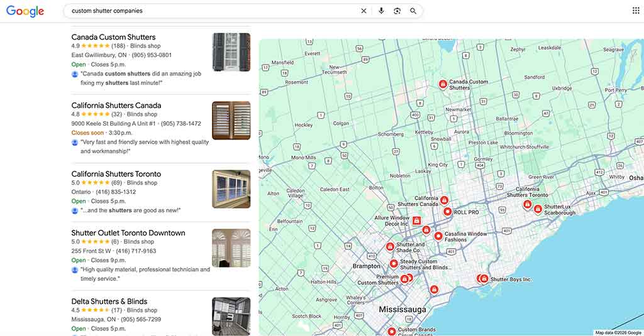The width and height of the screenshot is (644, 336).
Task: Click address 255 Front St W
Action: pyautogui.click(x=91, y=251)
